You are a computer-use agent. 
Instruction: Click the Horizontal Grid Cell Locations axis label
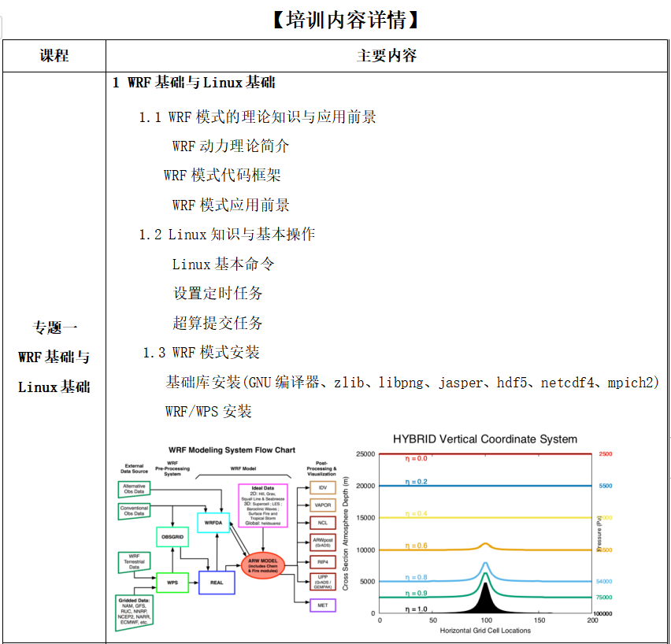(485, 631)
